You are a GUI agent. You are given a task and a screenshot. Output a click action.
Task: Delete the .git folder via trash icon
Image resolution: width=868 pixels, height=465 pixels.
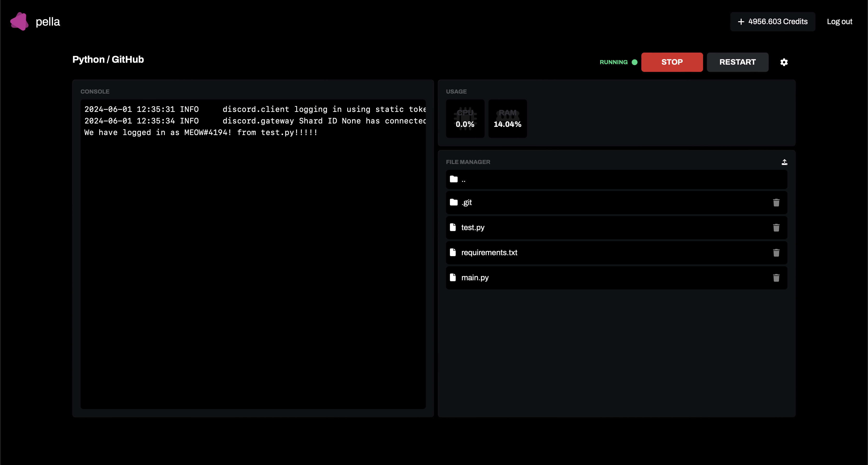[776, 203]
